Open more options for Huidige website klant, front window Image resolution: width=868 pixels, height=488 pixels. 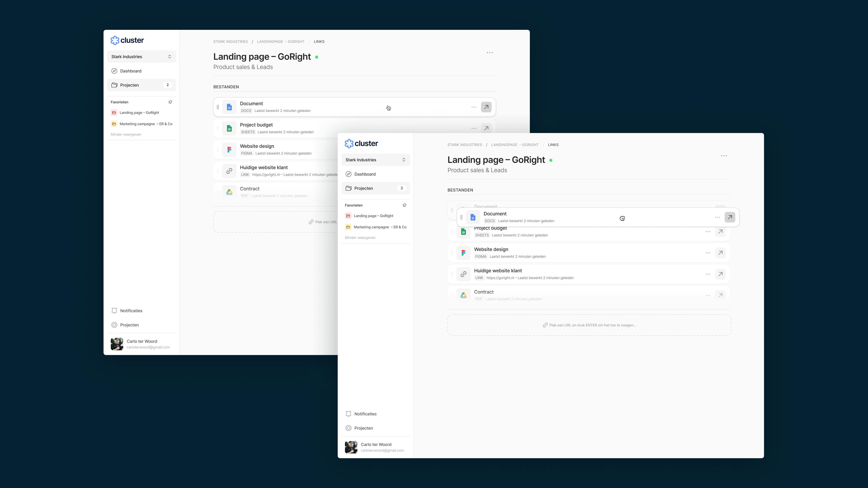coord(708,274)
